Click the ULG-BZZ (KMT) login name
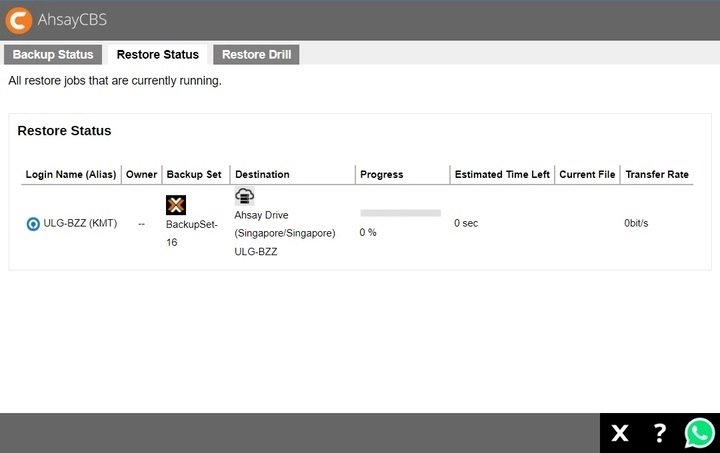Image resolution: width=720 pixels, height=453 pixels. click(80, 224)
